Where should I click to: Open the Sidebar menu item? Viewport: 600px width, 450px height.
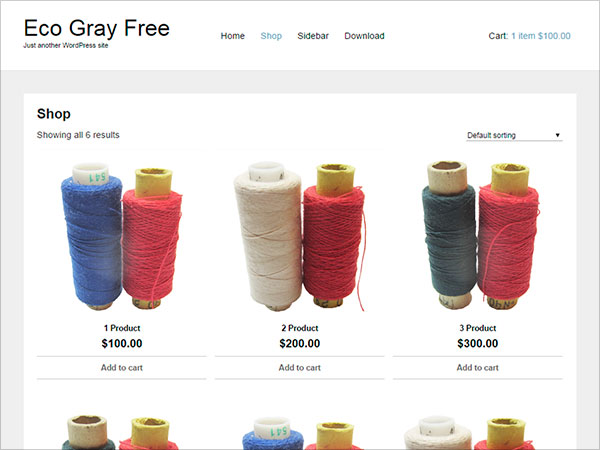click(313, 36)
